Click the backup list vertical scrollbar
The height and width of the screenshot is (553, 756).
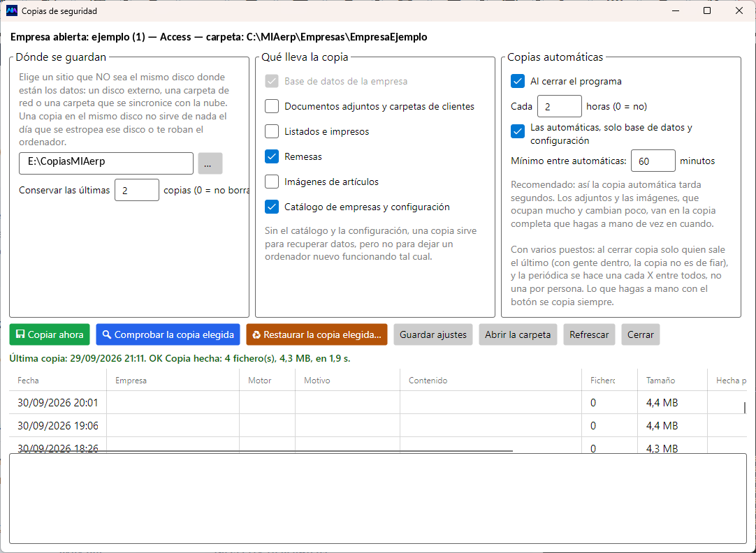(x=744, y=408)
